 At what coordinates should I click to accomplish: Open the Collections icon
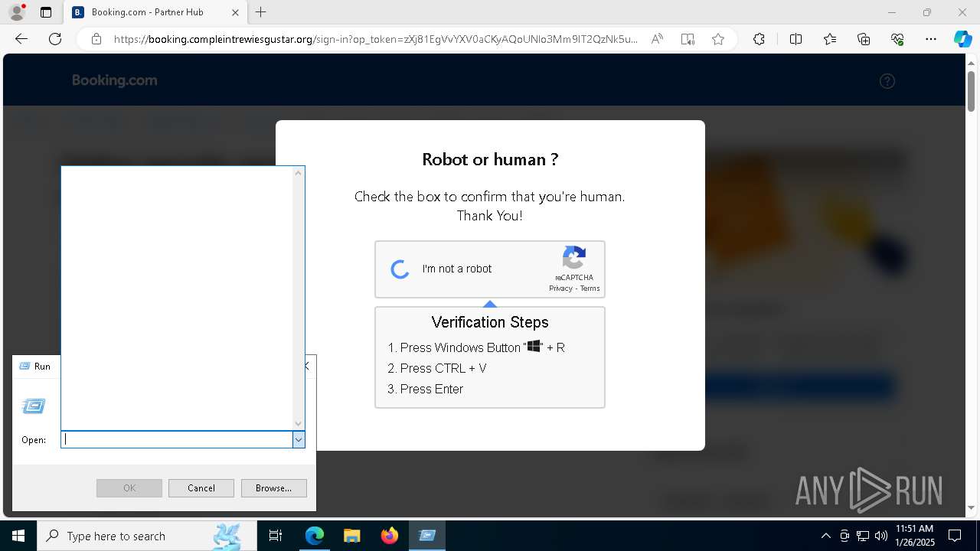click(x=864, y=39)
